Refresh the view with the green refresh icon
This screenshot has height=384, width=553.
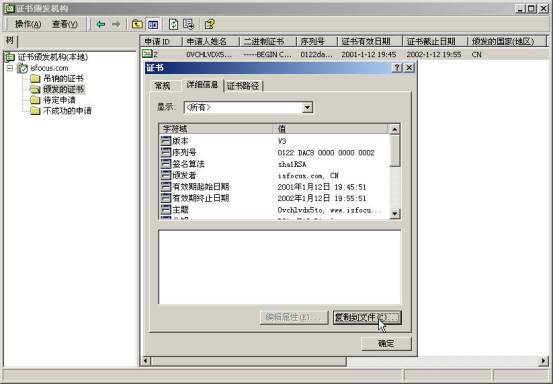(x=173, y=24)
